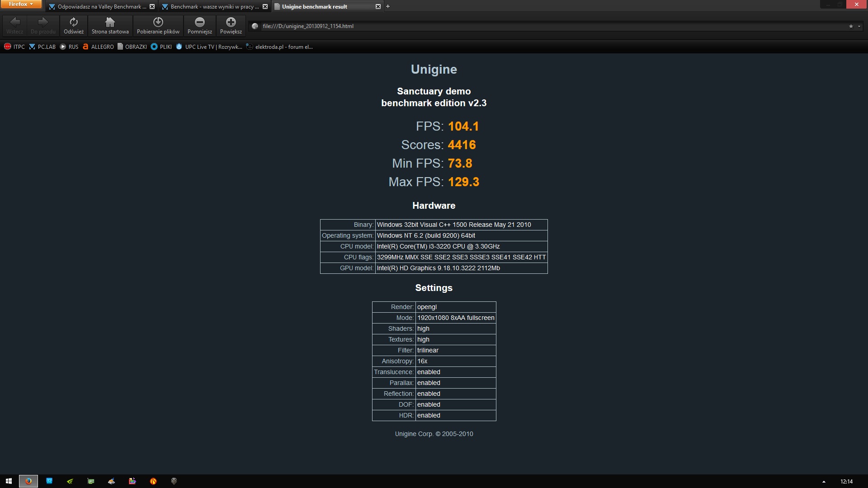Open the Firefox menu dropdown
Screen dimensions: 868x488
pos(21,4)
